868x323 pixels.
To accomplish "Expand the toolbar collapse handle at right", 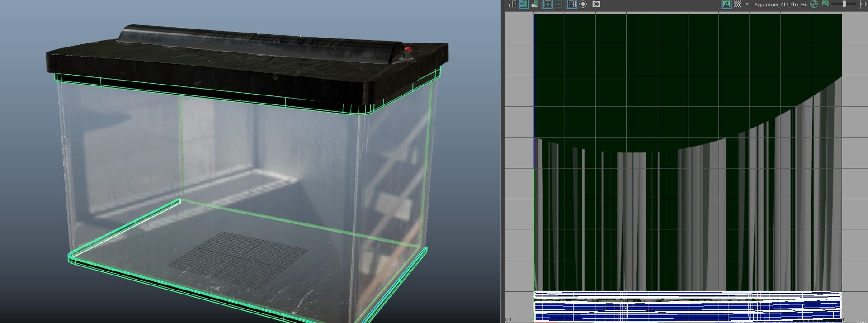I will coord(863,4).
